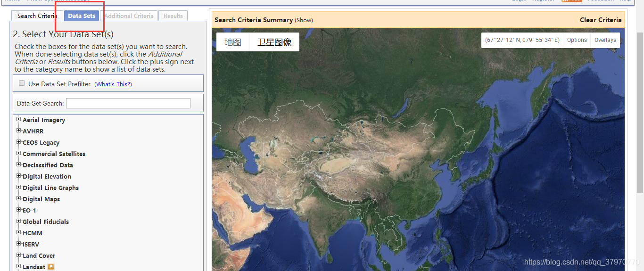Go to the Results tab

pyautogui.click(x=173, y=16)
